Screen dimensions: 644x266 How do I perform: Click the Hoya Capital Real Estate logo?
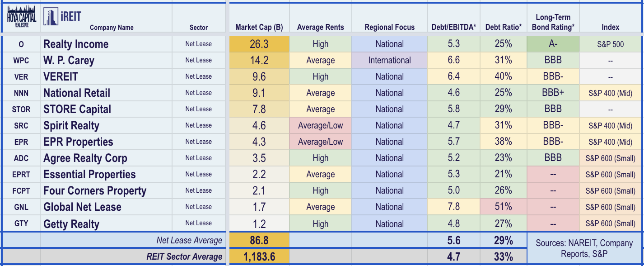tap(21, 18)
